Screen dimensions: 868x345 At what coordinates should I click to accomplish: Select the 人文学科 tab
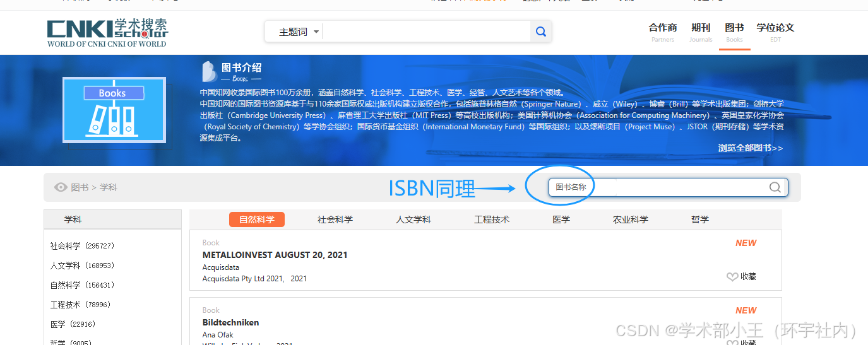(413, 219)
